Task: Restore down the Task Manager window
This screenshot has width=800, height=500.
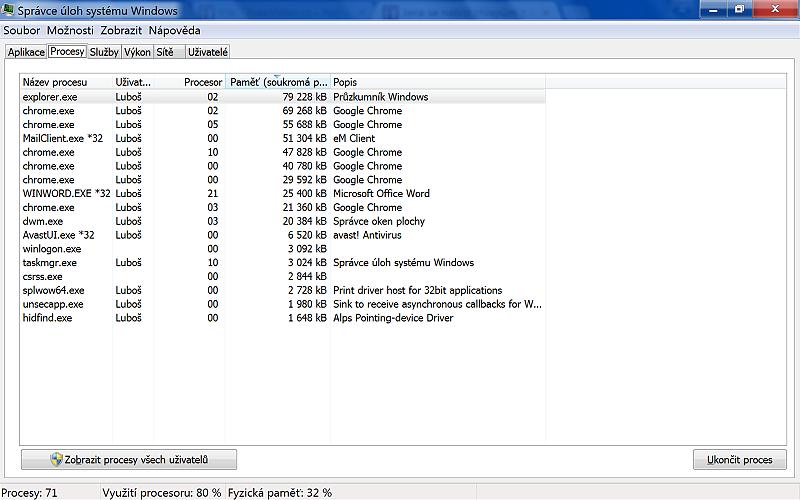Action: pyautogui.click(x=739, y=9)
